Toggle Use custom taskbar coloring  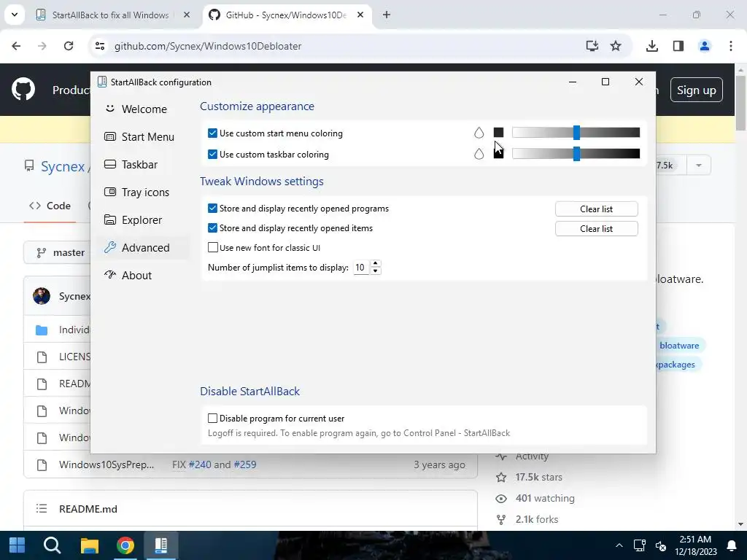pyautogui.click(x=212, y=155)
